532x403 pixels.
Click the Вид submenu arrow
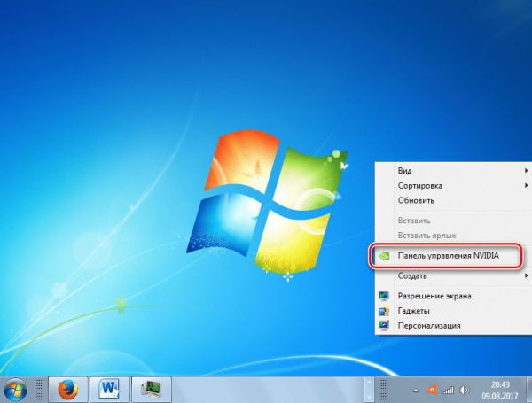[x=526, y=170]
